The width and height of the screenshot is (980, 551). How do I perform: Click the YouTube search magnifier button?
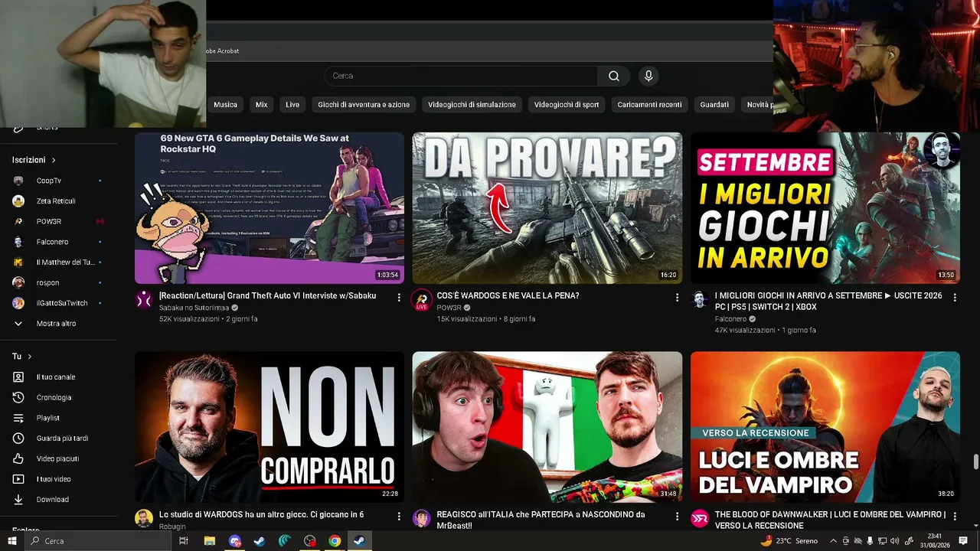pos(613,76)
